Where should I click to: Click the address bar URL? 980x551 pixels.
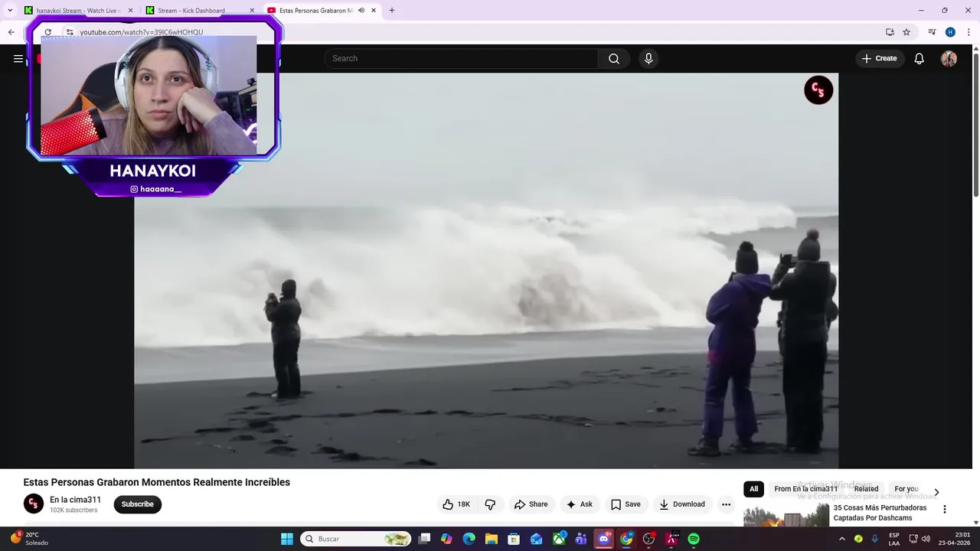click(x=142, y=32)
